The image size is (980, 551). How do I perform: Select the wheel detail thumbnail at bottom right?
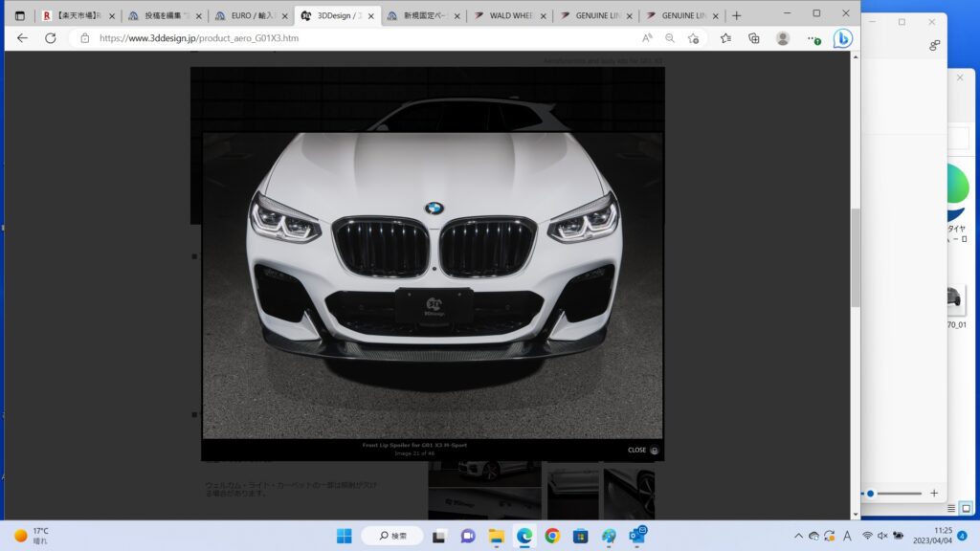click(630, 495)
